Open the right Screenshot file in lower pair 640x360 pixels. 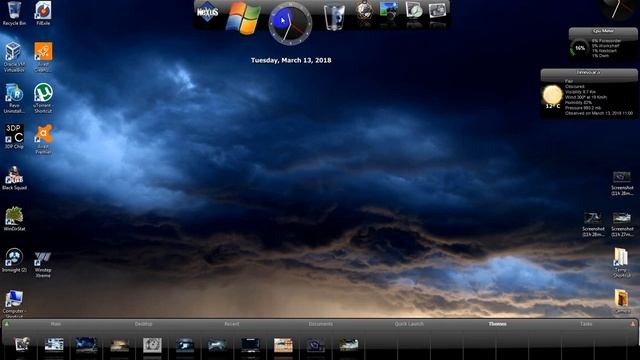click(x=622, y=224)
